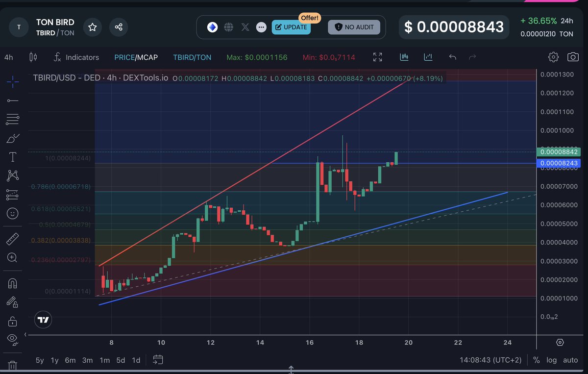Click the + 36.65% change value
This screenshot has height=374, width=588.
(539, 21)
